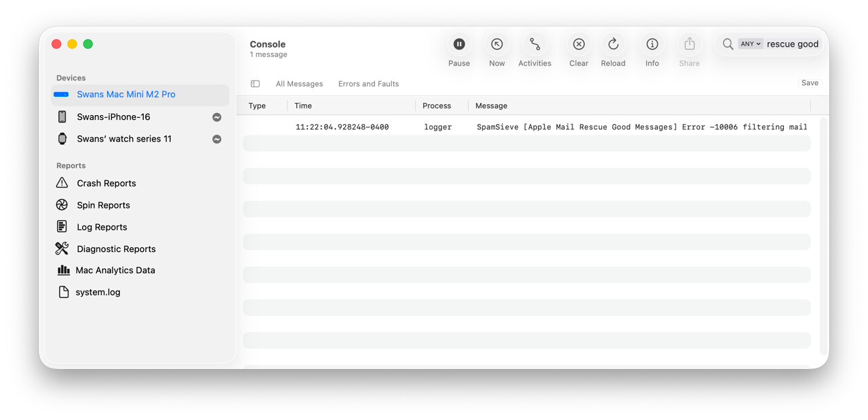
Task: Click Swans' watch series 11 status indicator
Action: [217, 140]
